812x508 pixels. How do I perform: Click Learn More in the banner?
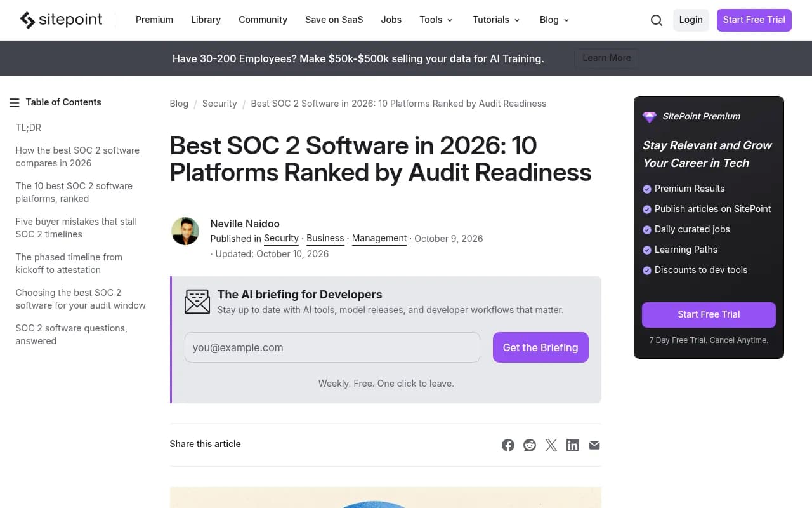(606, 58)
